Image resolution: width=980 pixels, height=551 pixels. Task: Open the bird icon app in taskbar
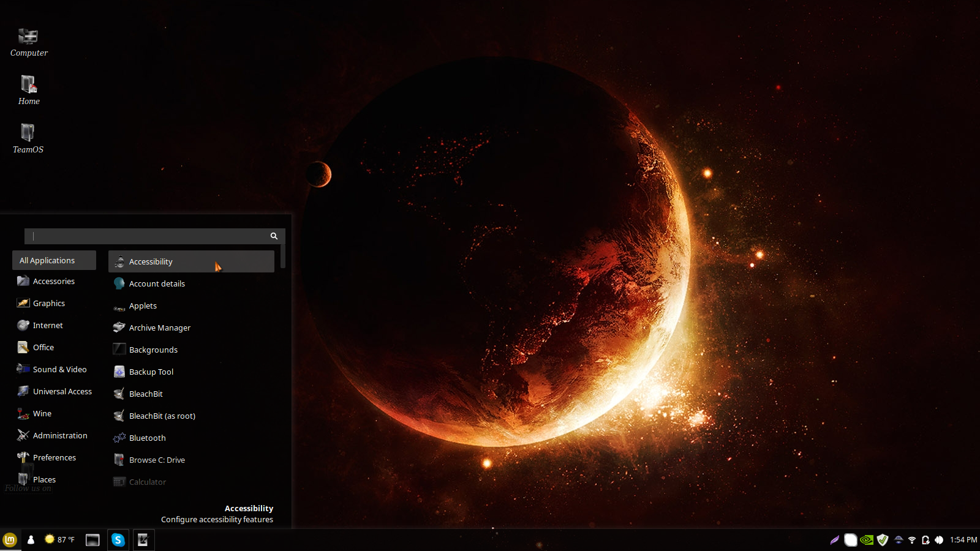pyautogui.click(x=144, y=540)
